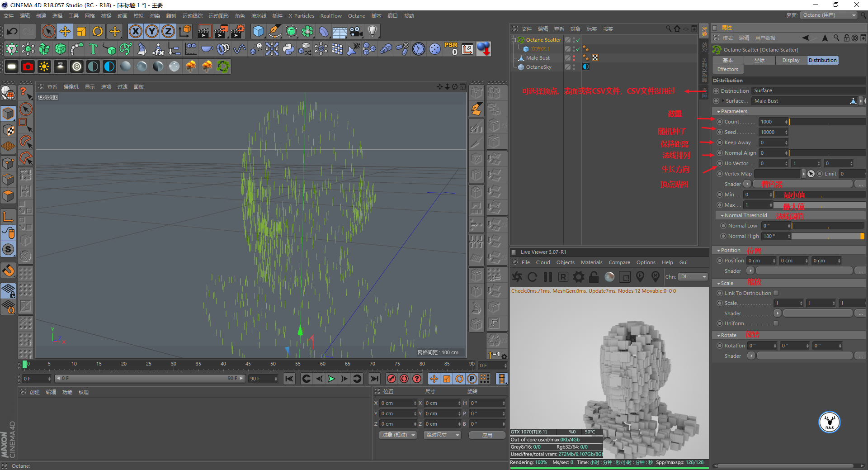868x470 pixels.
Task: Open the Live Viewer Materials menu
Action: pos(591,262)
